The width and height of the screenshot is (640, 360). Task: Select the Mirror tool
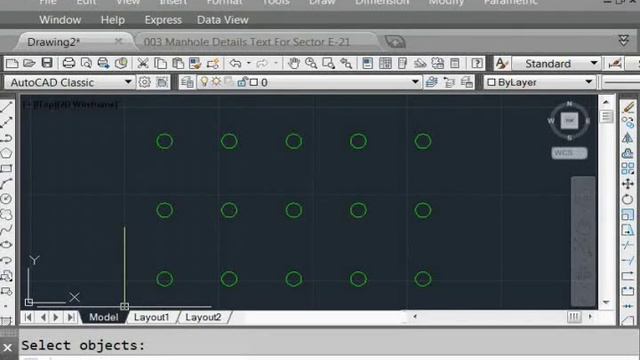(628, 138)
